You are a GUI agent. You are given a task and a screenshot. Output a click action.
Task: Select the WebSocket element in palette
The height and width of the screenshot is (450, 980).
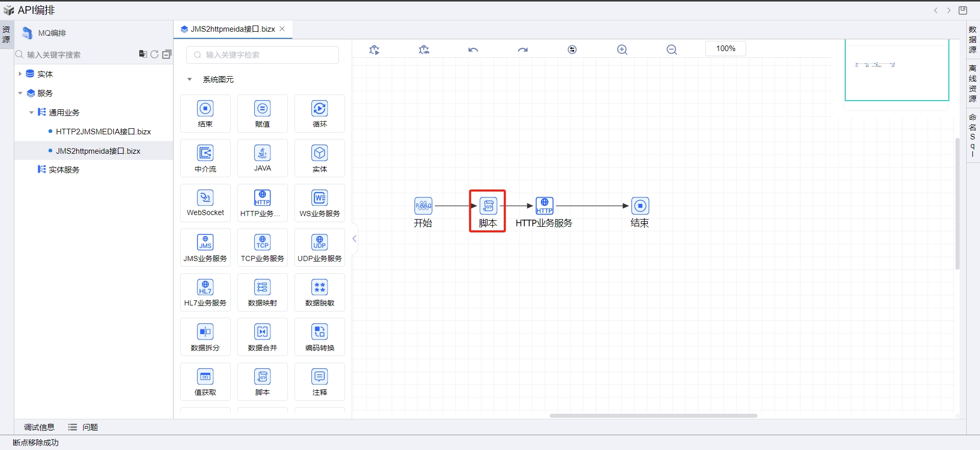(x=205, y=203)
